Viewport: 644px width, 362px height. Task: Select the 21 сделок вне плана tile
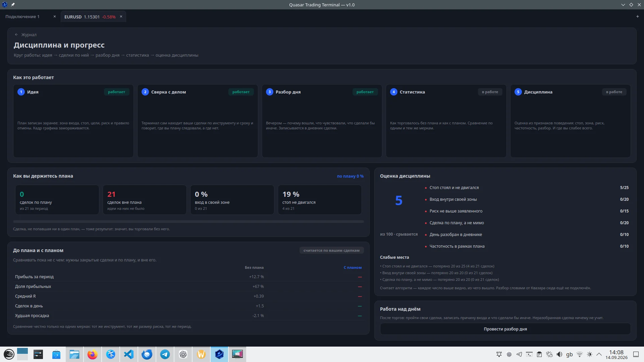[x=145, y=200]
